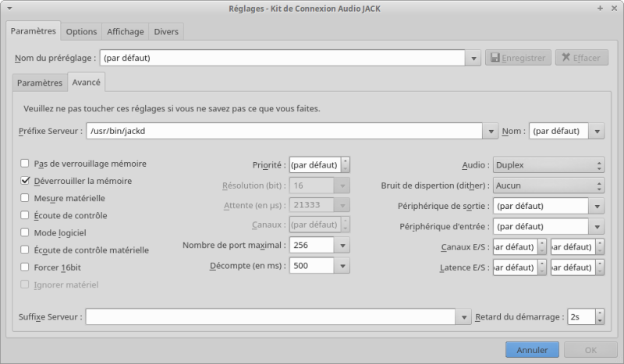Image resolution: width=624 pixels, height=364 pixels.
Task: Switch to the top Paramètres tab
Action: pos(34,31)
